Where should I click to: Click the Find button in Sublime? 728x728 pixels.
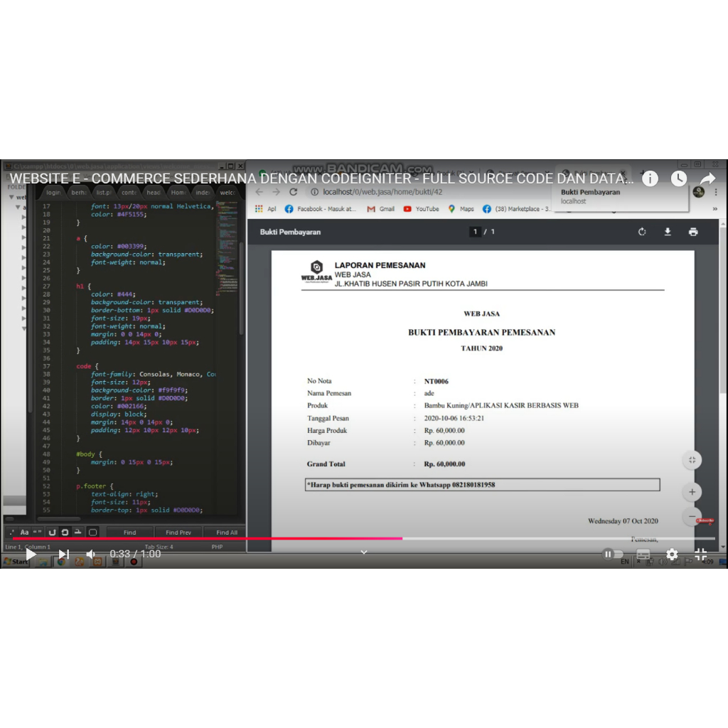[x=129, y=532]
